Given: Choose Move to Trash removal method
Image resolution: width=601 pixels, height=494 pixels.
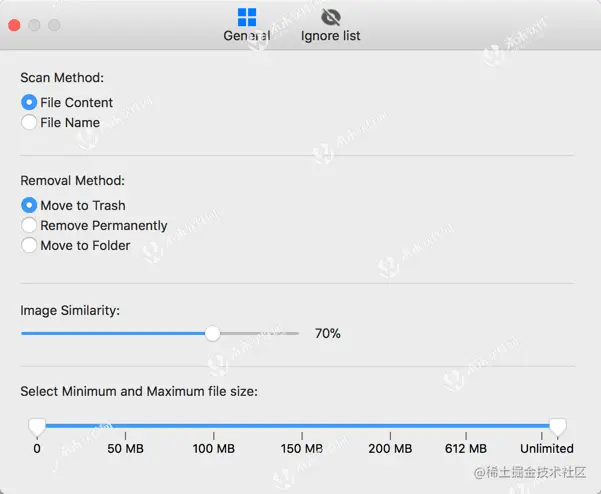Looking at the screenshot, I should 29,205.
